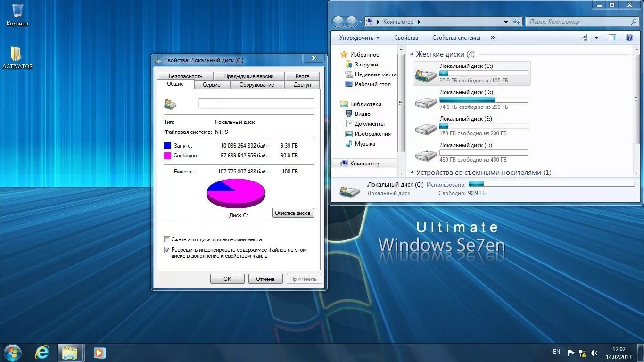Viewport: 644px width, 362px height.
Task: Switch to the Сервис tab
Action: (212, 85)
